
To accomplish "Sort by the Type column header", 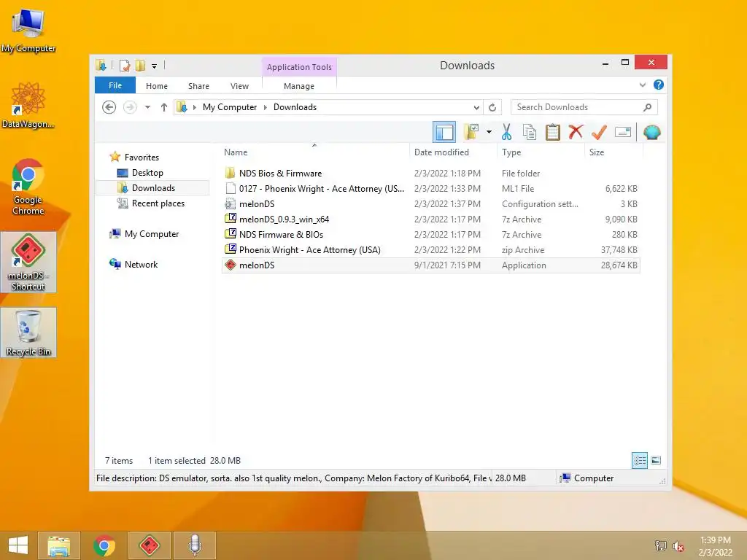I will pyautogui.click(x=511, y=152).
